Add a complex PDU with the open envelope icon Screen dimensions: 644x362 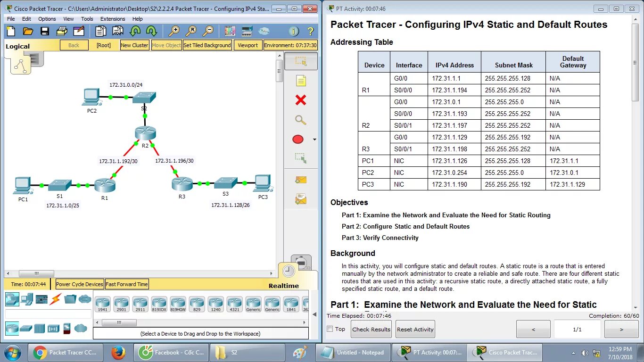point(301,200)
